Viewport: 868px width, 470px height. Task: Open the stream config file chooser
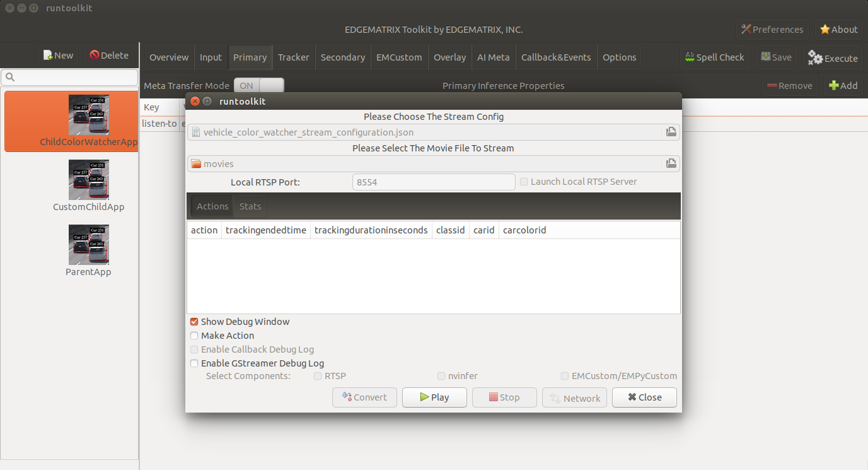(434, 132)
